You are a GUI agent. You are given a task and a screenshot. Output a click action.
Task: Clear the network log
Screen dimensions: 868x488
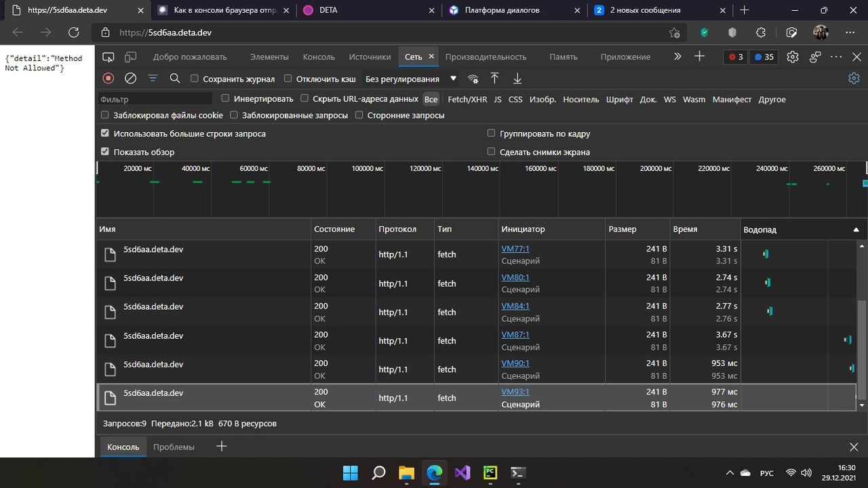tap(130, 79)
